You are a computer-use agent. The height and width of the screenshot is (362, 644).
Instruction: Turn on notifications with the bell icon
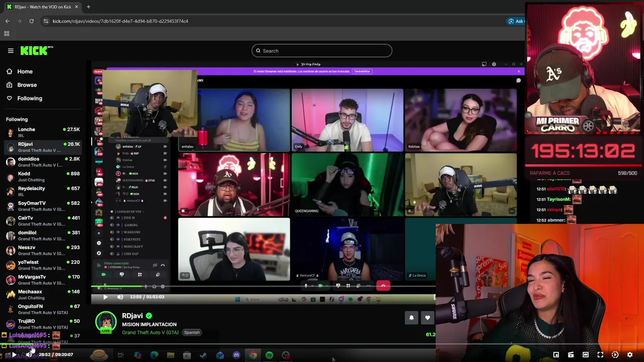411,318
